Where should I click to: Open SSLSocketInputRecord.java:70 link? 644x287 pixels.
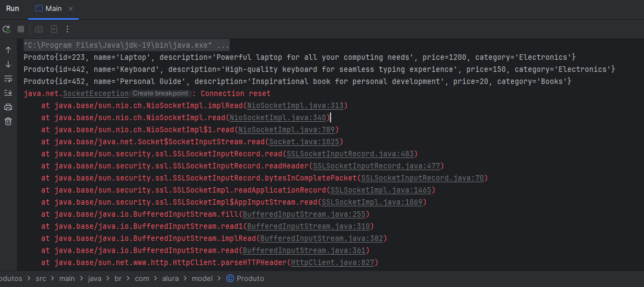click(x=423, y=178)
